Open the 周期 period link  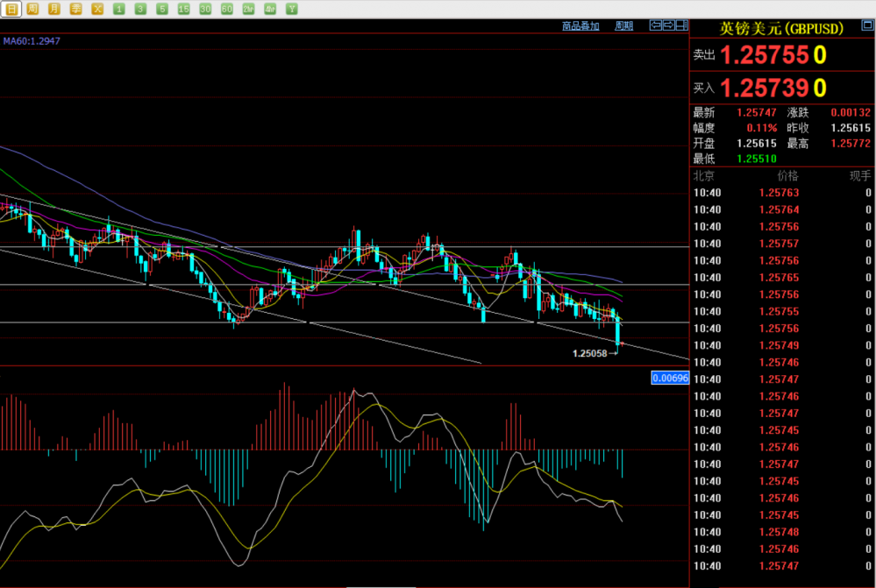pyautogui.click(x=624, y=25)
